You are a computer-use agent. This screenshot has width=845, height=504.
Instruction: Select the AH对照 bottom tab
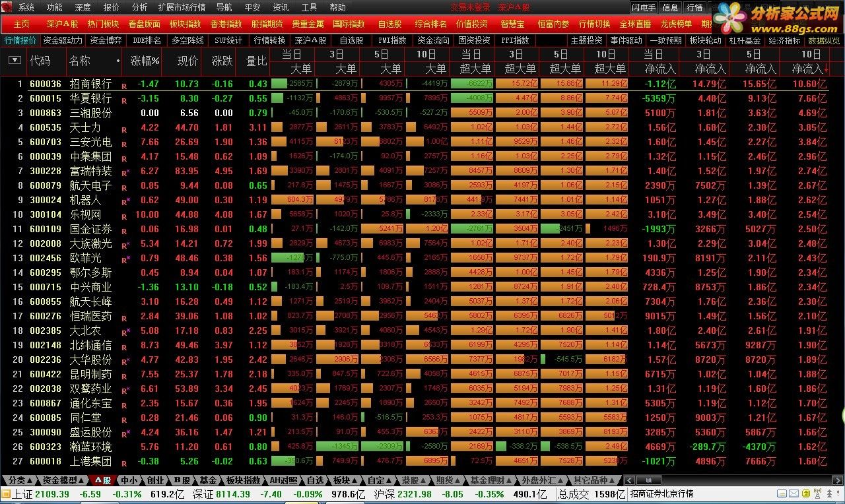[x=285, y=480]
